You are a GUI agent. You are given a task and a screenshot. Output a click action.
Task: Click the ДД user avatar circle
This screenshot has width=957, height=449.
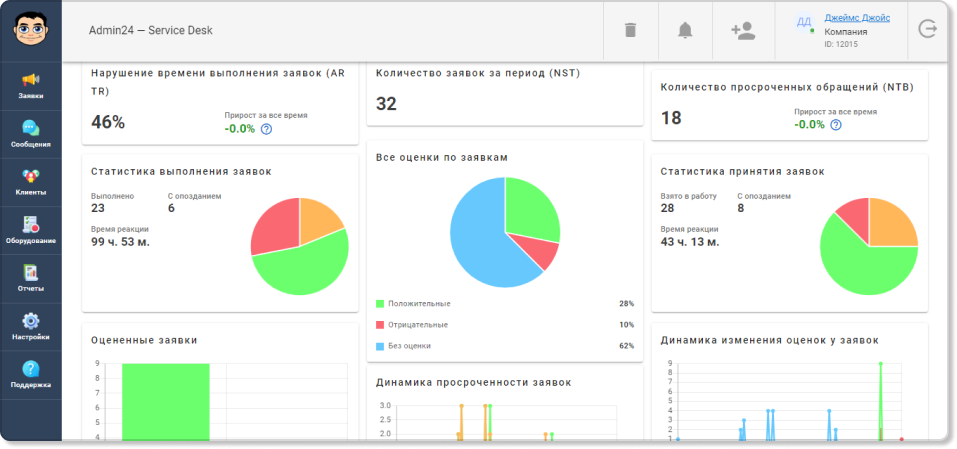tap(804, 22)
